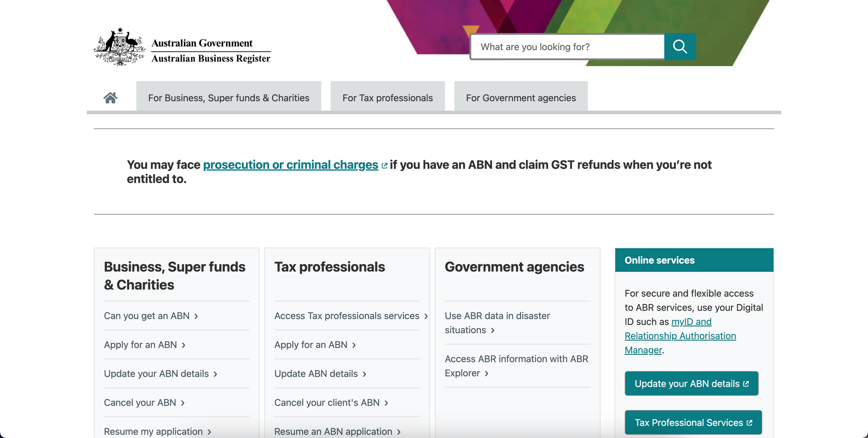This screenshot has height=438, width=868.
Task: Open For Business, Super funds & Charities tab
Action: [229, 96]
